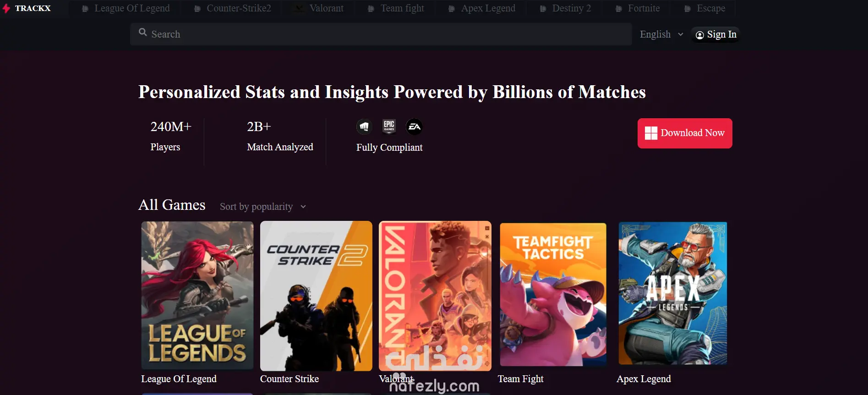The width and height of the screenshot is (868, 395).
Task: Click the Windows icon in the Download Now button
Action: pos(651,133)
